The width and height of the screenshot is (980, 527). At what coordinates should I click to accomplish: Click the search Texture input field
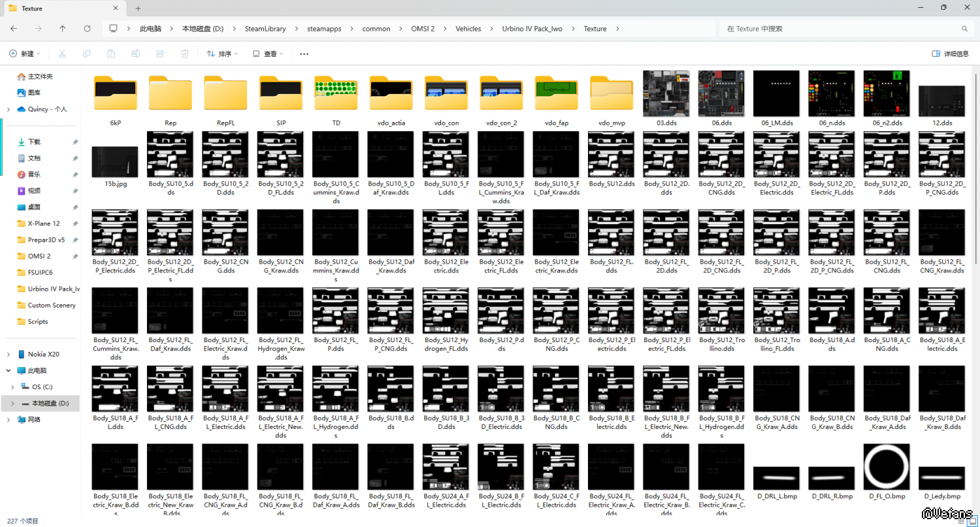pyautogui.click(x=840, y=29)
